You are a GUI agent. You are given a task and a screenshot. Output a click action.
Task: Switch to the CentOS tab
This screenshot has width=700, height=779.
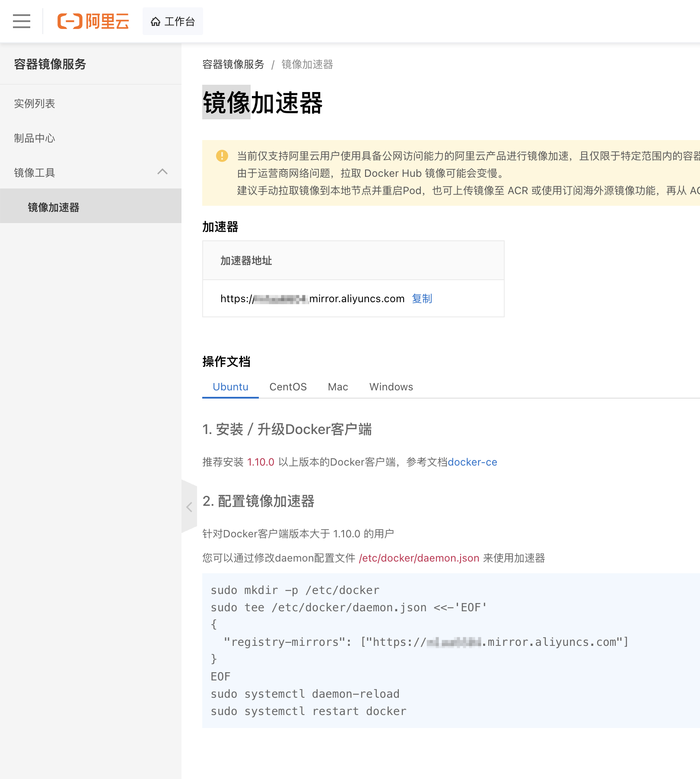pyautogui.click(x=288, y=387)
